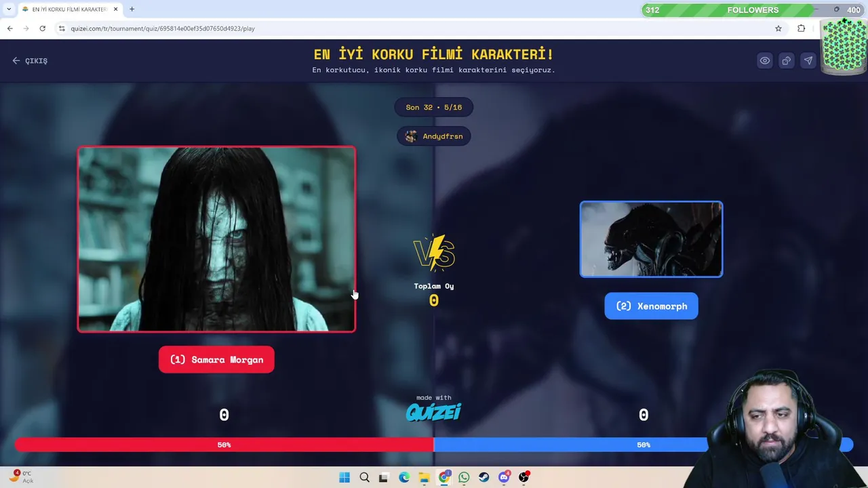Open OBS Studio from the taskbar
868x488 pixels.
524,477
